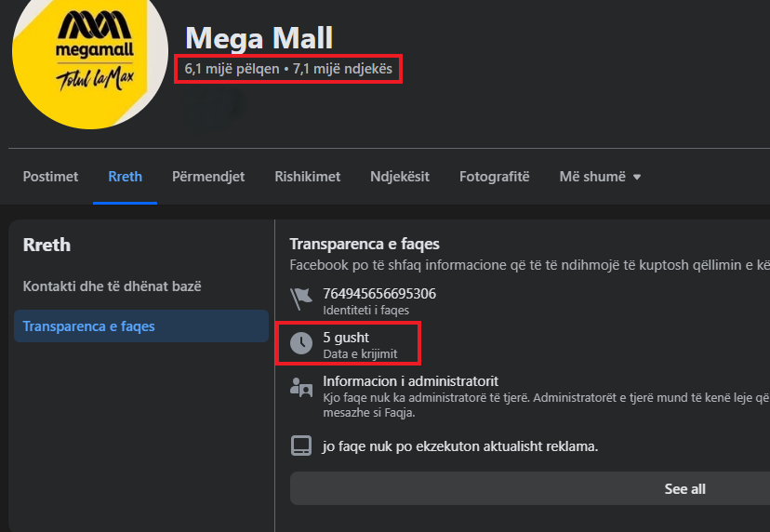770x532 pixels.
Task: Expand the Më shumë dropdown
Action: click(x=600, y=177)
